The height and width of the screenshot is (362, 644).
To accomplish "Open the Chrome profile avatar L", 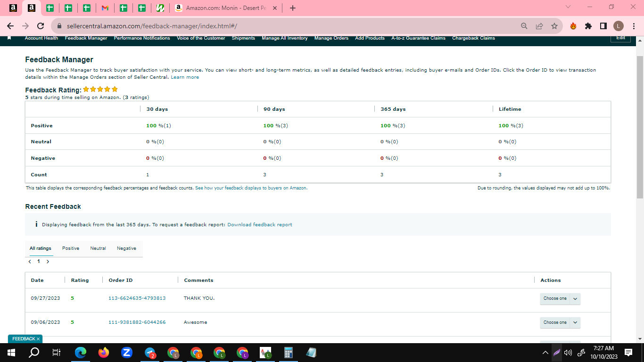I will pos(619,26).
